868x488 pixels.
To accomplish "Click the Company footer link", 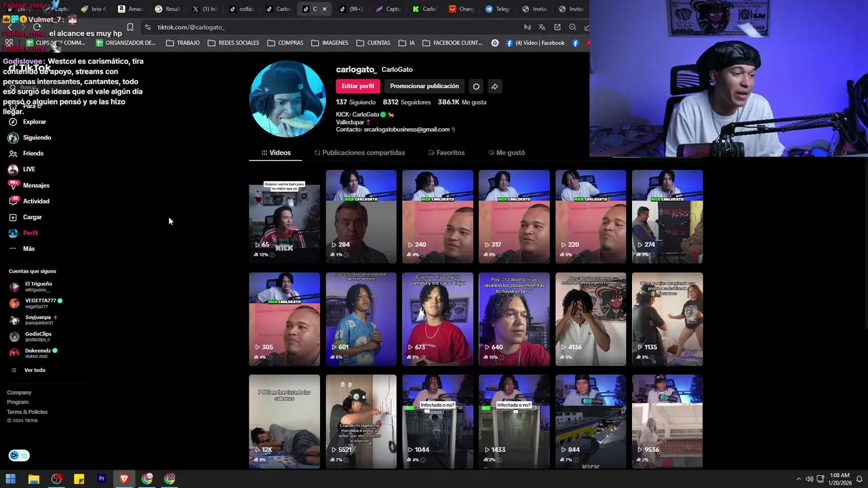I will point(19,392).
